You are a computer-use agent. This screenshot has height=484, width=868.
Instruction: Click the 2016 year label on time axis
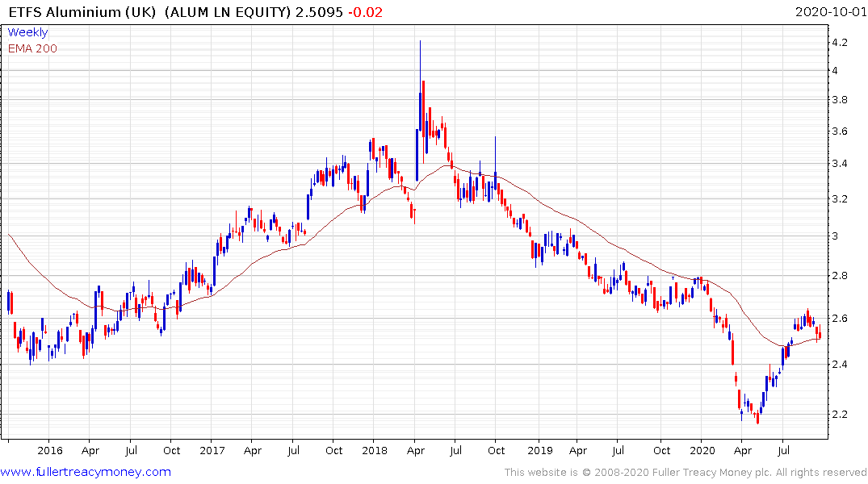point(50,450)
